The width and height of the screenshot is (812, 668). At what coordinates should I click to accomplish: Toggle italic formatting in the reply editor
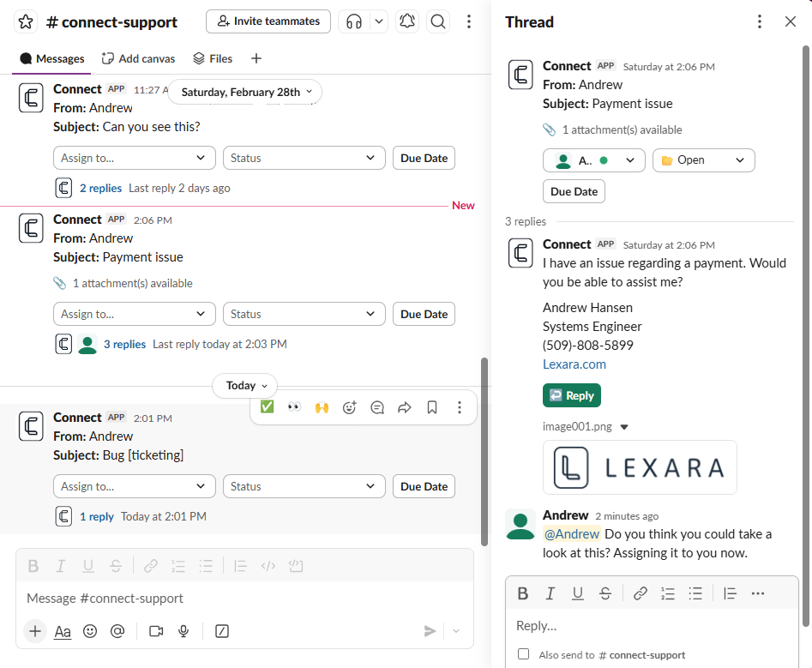coord(550,593)
